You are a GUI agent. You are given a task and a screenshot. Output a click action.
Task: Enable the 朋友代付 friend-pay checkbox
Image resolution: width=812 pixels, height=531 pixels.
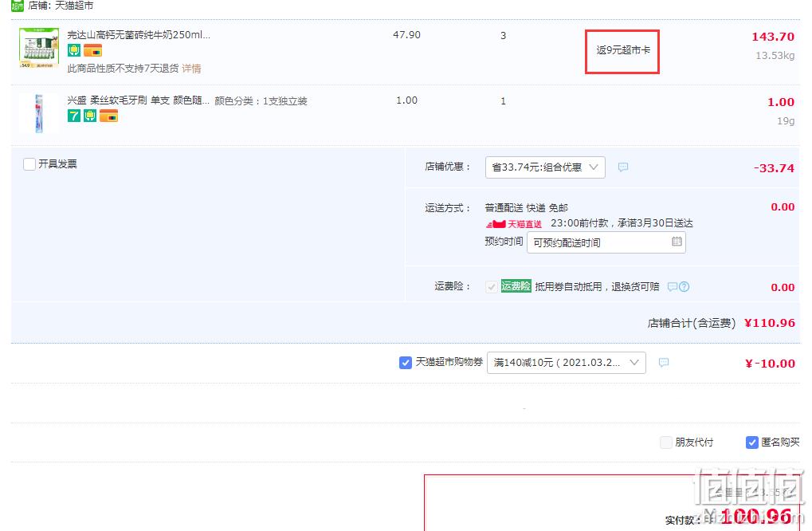click(x=666, y=442)
